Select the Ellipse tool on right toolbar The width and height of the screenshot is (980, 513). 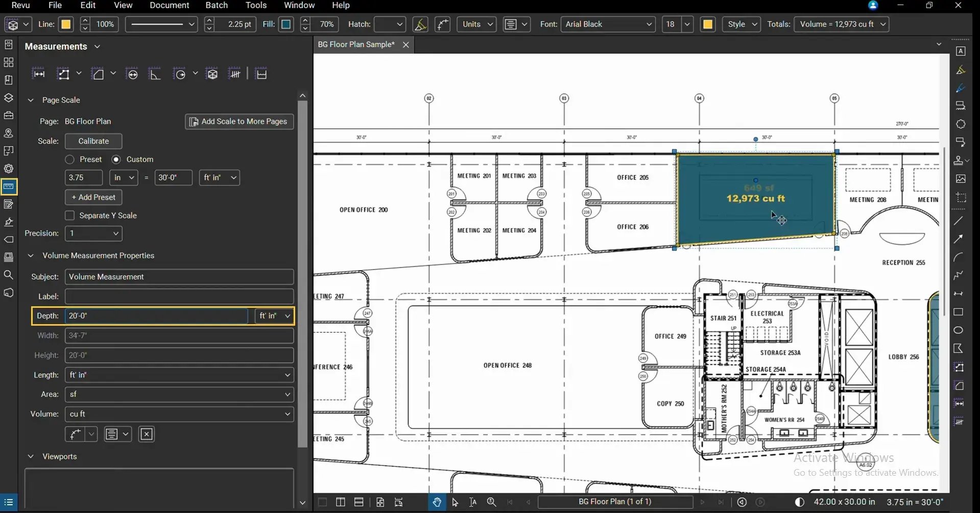pyautogui.click(x=959, y=330)
